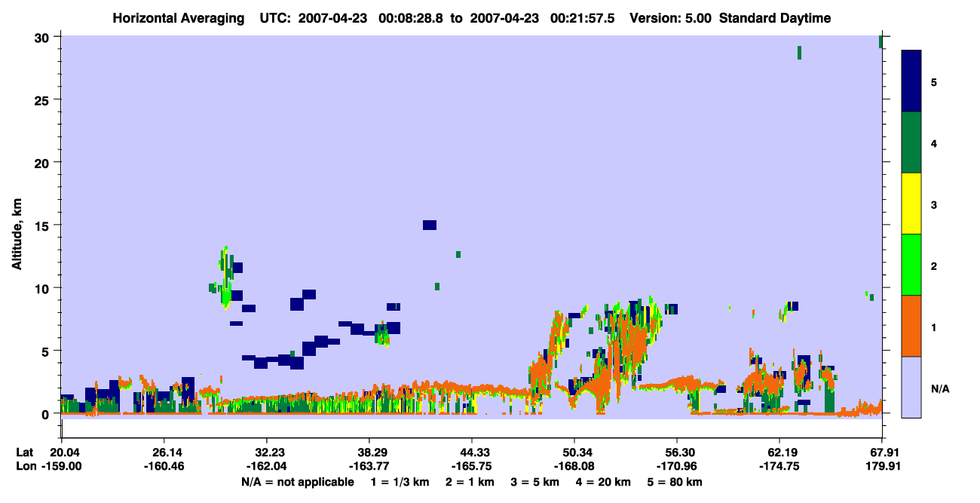Click 'Version: 5.00' in the title
This screenshot has width=980, height=503.
point(672,18)
